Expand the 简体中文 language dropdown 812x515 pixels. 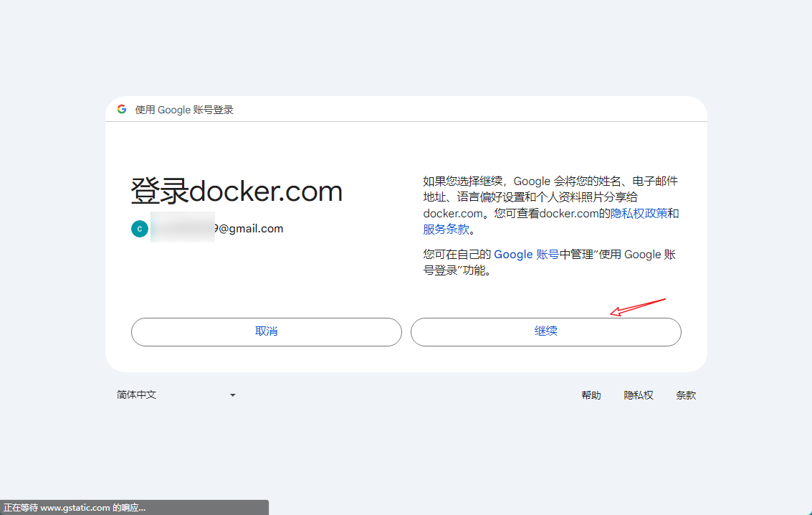tap(176, 394)
